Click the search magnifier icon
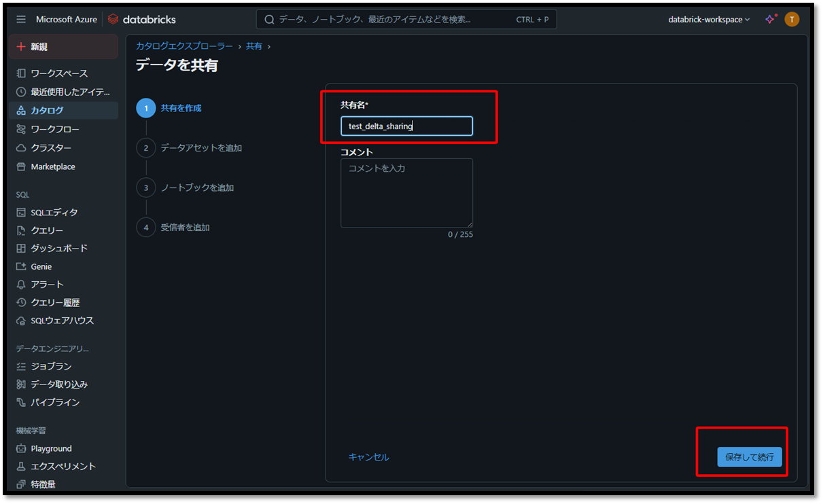Screen dimensions: 823x504 coord(269,20)
